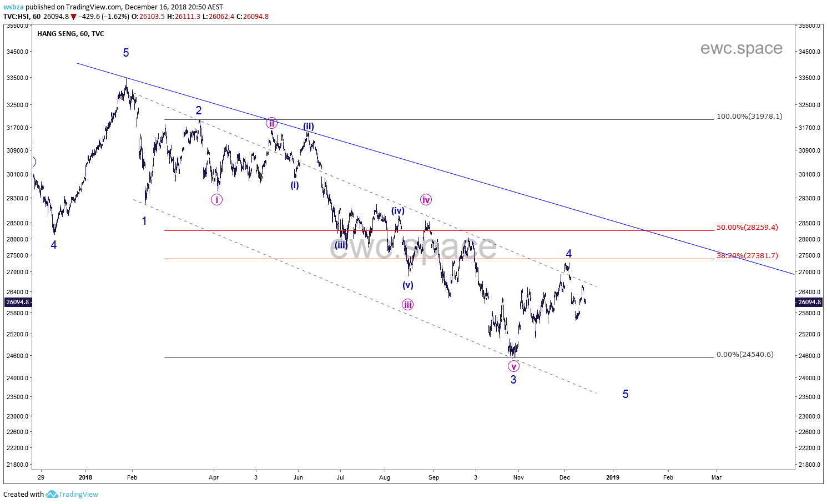Select the 0.00%(24540.6) Fibonacci level label
Viewport: 827px width, 504px height.
pyautogui.click(x=745, y=355)
